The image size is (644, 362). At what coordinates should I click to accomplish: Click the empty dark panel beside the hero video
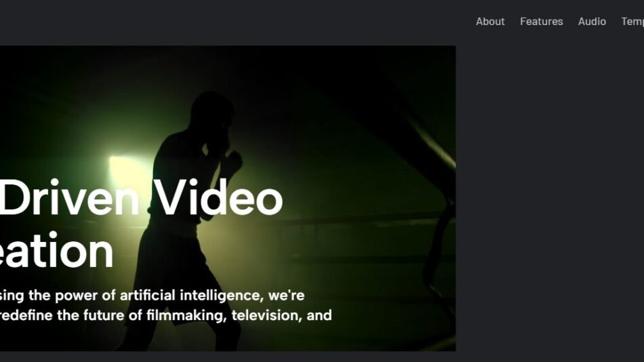(550, 198)
